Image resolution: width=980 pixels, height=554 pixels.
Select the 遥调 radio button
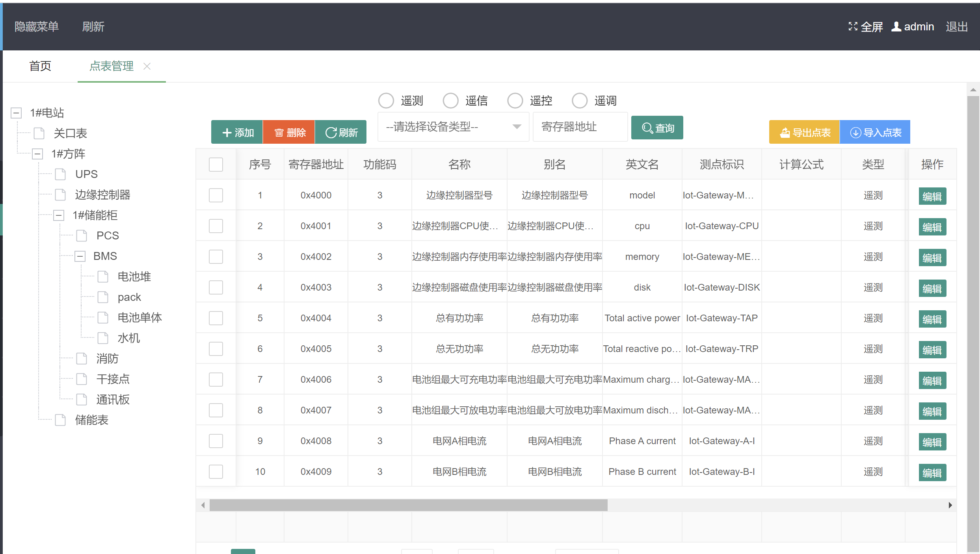(580, 100)
